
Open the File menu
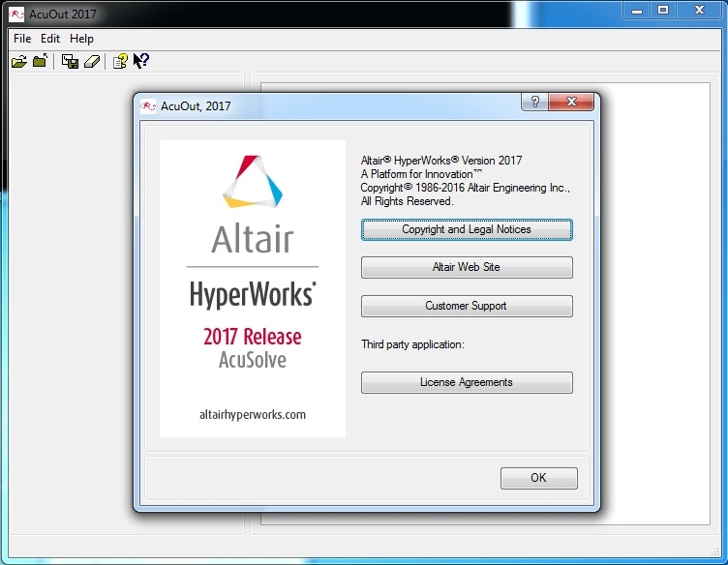point(22,39)
